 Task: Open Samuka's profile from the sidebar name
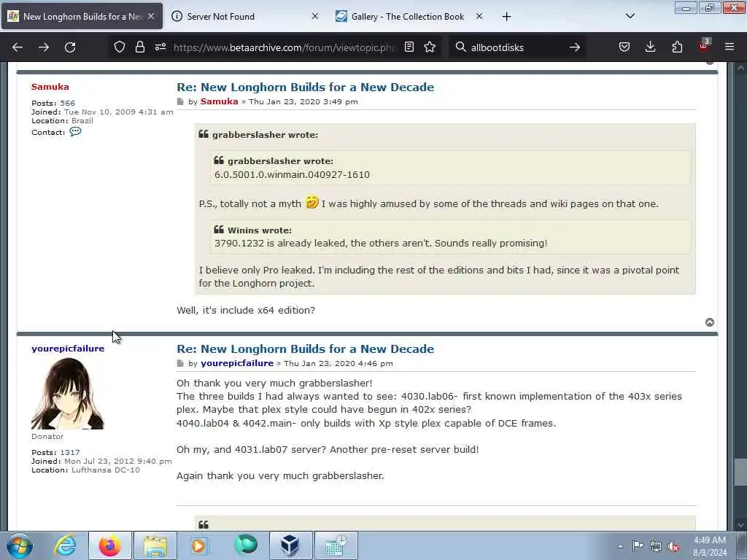pos(50,87)
